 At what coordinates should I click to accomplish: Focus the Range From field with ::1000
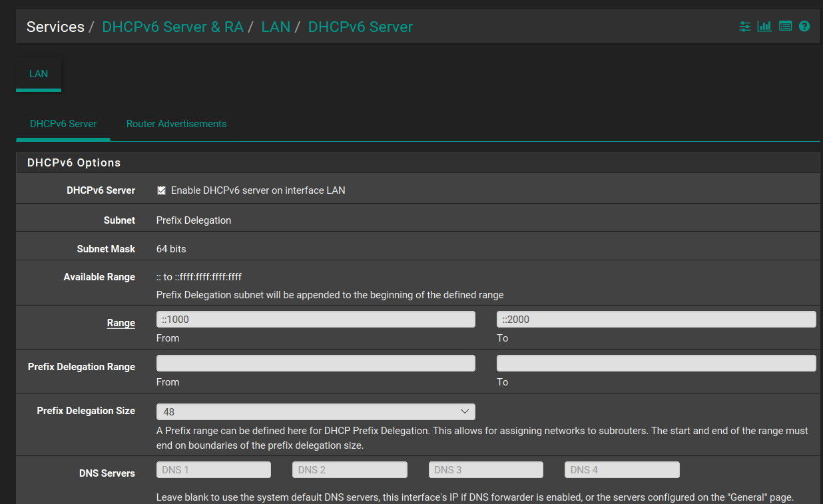click(316, 320)
